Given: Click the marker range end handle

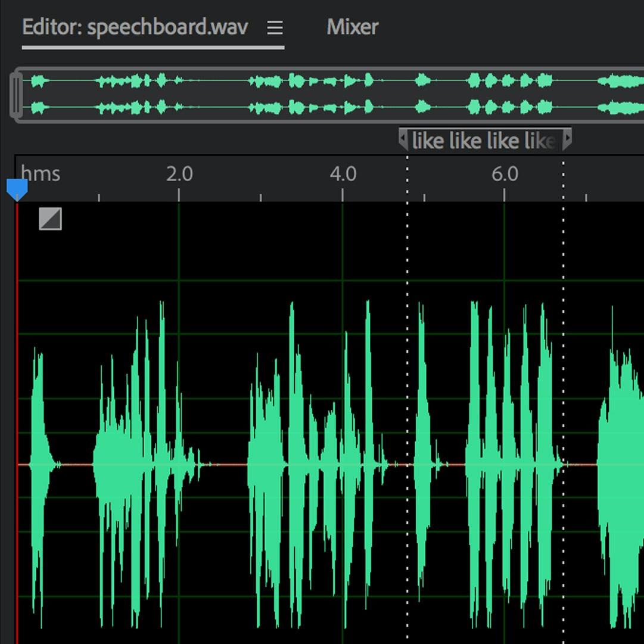Looking at the screenshot, I should pos(567,140).
